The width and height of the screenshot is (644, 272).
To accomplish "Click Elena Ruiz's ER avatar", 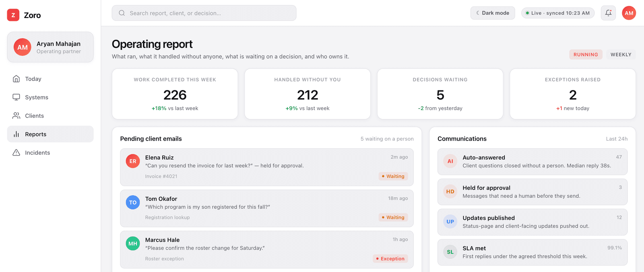I will tap(133, 161).
